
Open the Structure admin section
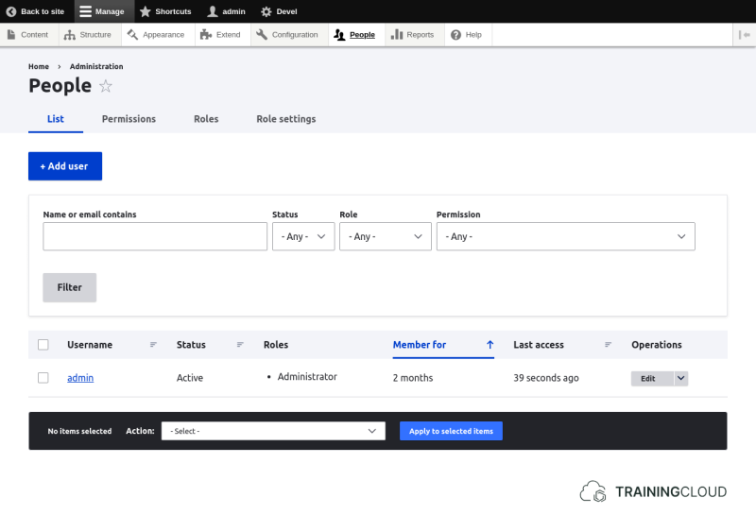[x=88, y=35]
